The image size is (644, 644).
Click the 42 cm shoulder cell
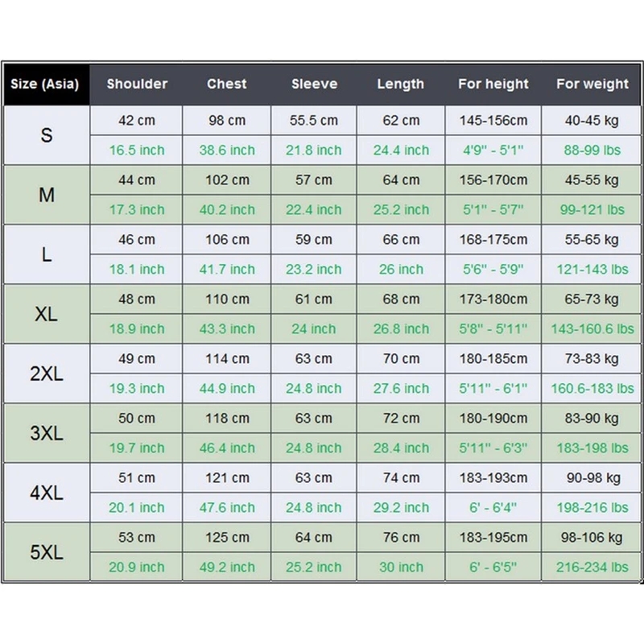click(137, 121)
